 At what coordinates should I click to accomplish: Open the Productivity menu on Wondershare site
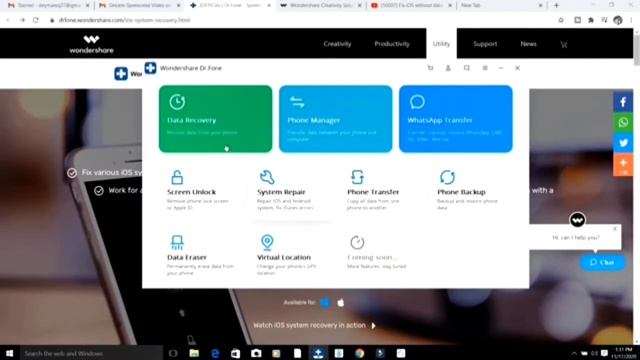(x=392, y=44)
